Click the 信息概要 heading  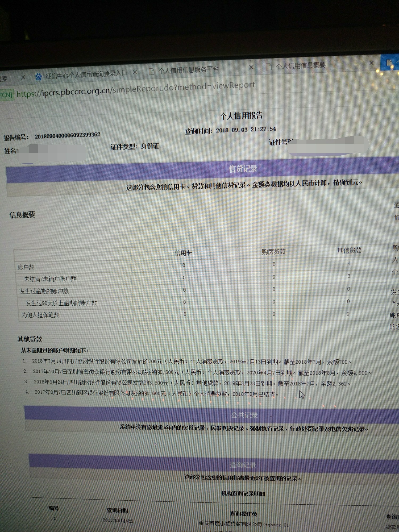click(22, 215)
